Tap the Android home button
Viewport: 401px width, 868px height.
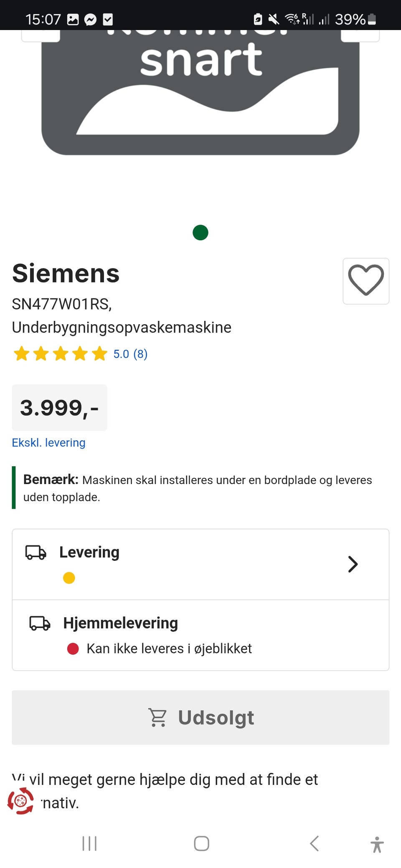pos(201,843)
